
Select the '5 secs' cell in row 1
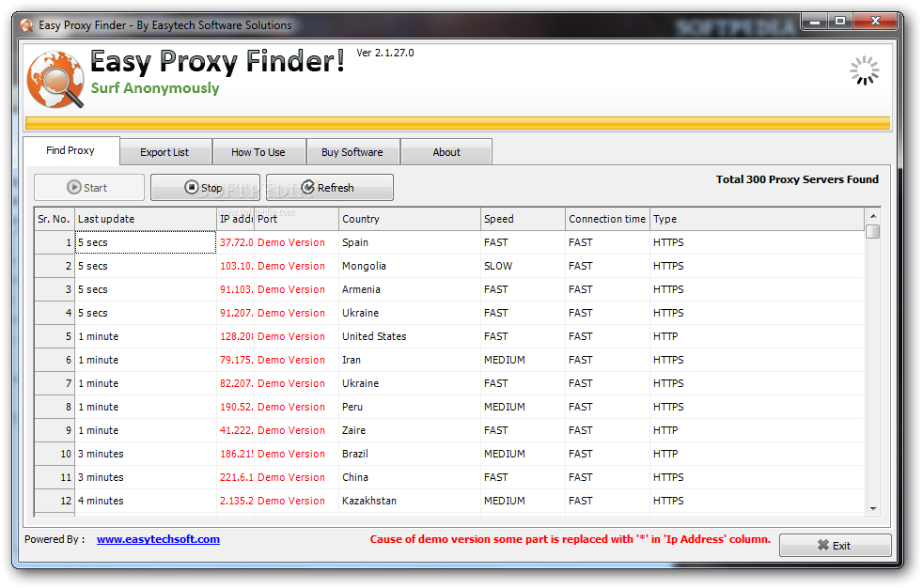click(x=146, y=242)
